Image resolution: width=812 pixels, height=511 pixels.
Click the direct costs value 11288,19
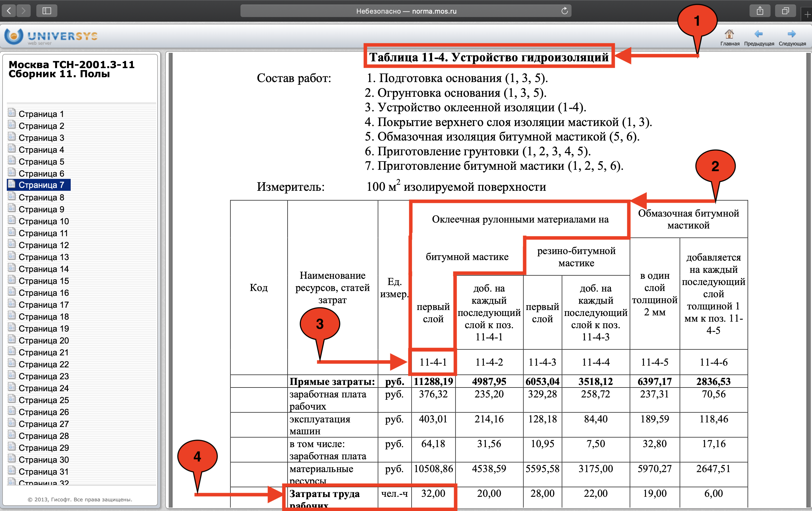point(433,382)
